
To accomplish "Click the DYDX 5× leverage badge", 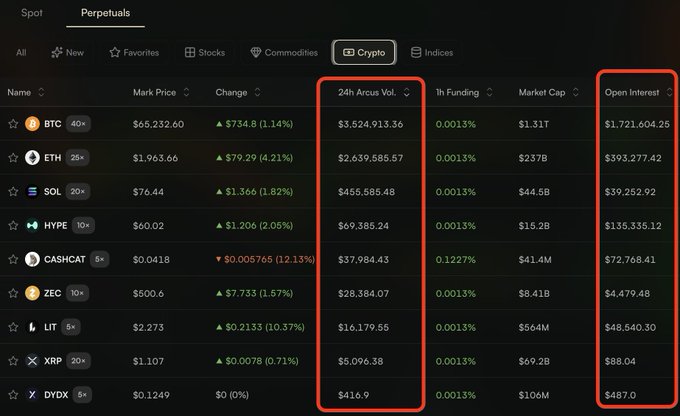I will [x=82, y=395].
